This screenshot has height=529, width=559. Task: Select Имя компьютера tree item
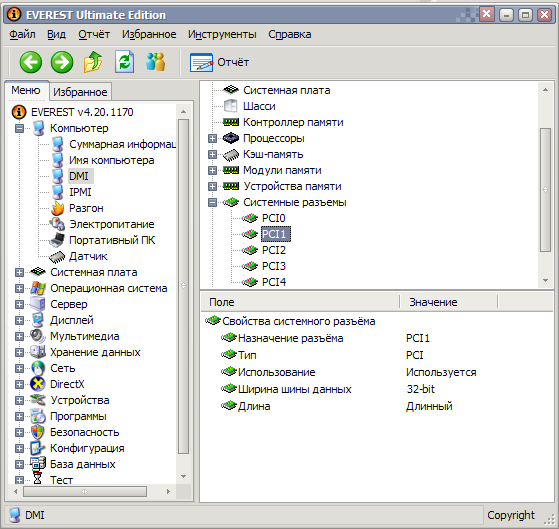point(112,160)
